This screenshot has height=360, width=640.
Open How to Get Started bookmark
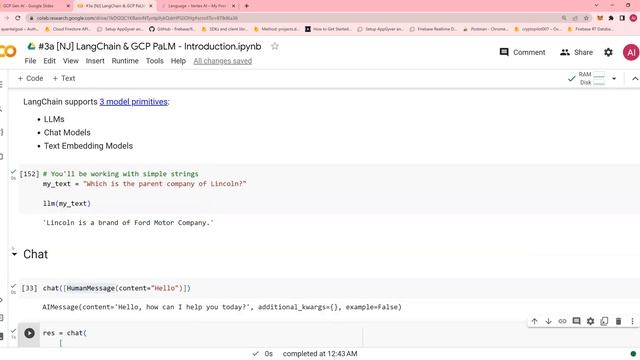[329, 29]
